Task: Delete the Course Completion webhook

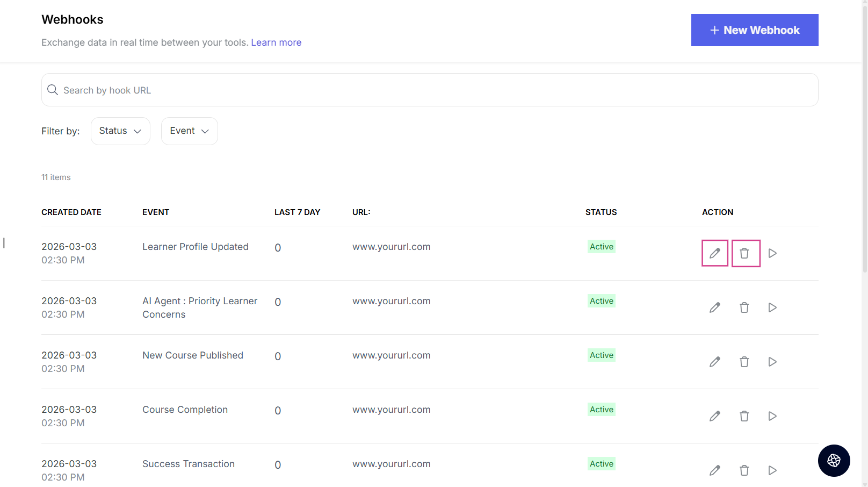Action: [x=744, y=416]
